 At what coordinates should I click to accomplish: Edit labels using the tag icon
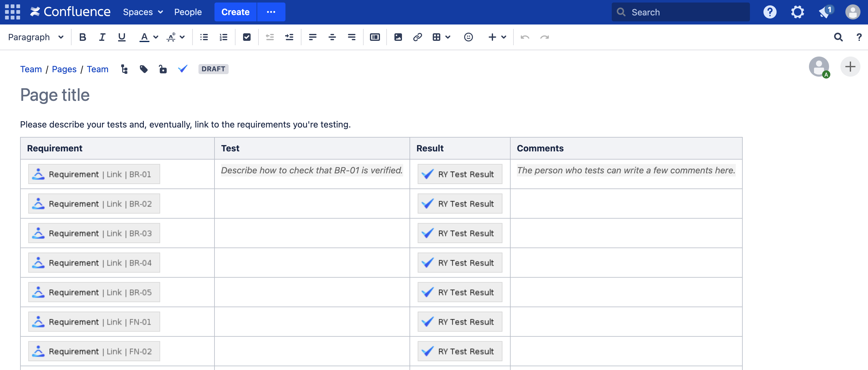click(144, 69)
